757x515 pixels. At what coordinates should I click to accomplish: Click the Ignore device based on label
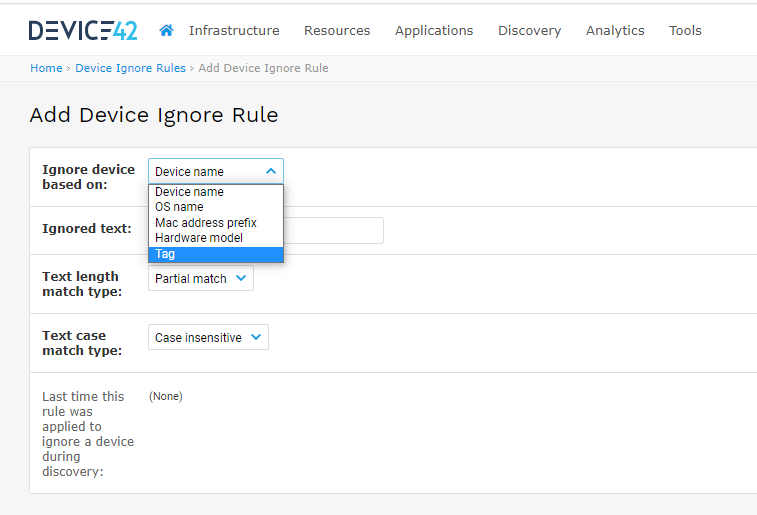88,177
